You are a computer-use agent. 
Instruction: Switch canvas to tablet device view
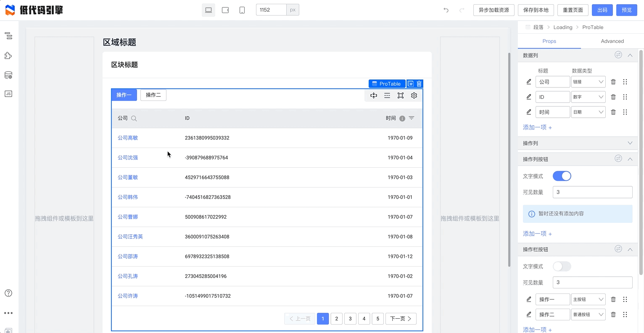pyautogui.click(x=225, y=10)
